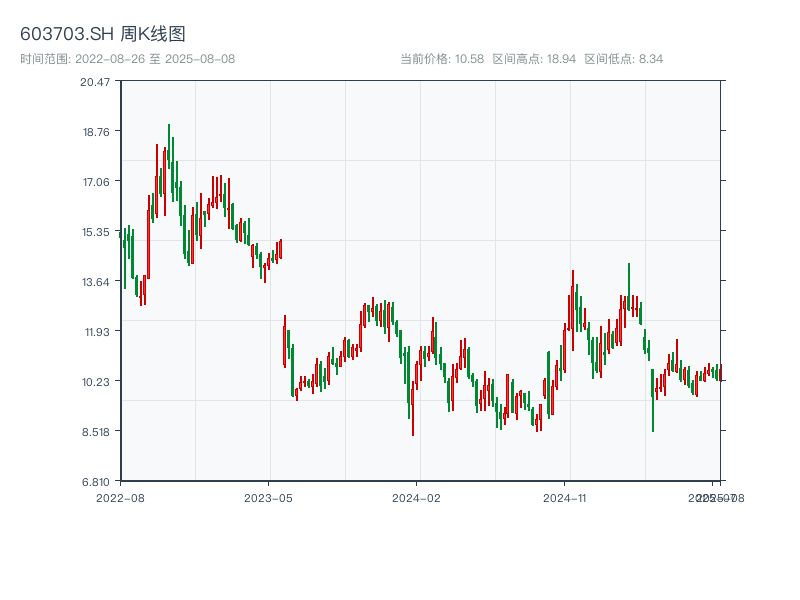The height and width of the screenshot is (600, 800).
Task: Select the 2022-08 date axis marker
Action: point(120,497)
